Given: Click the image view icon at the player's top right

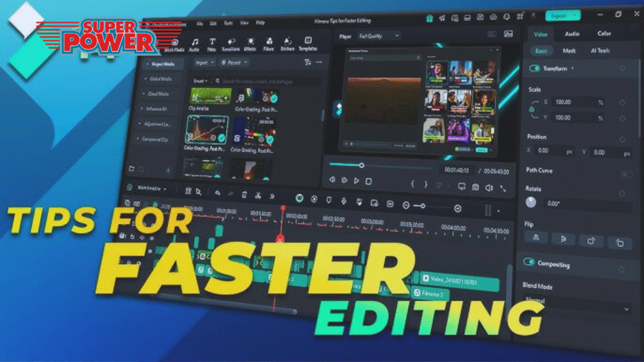Looking at the screenshot, I should tap(508, 34).
